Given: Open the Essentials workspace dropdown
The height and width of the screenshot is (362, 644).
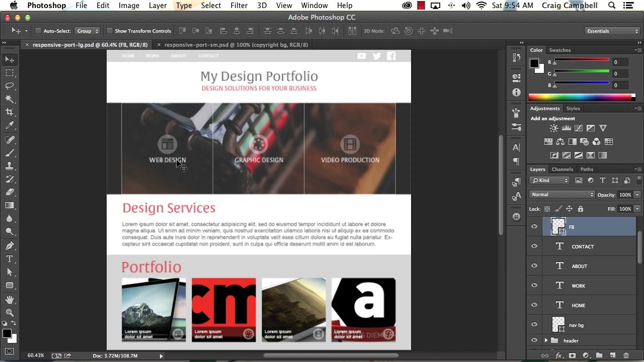Looking at the screenshot, I should point(612,31).
